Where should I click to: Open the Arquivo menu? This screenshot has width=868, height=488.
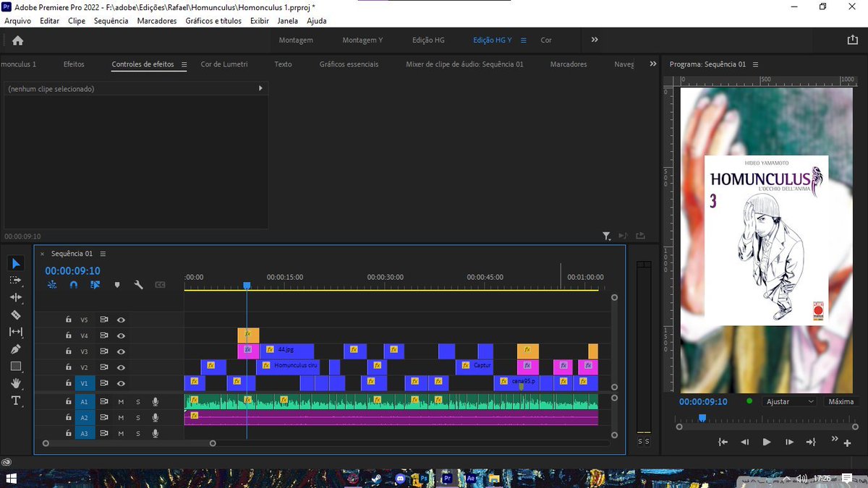coord(17,21)
